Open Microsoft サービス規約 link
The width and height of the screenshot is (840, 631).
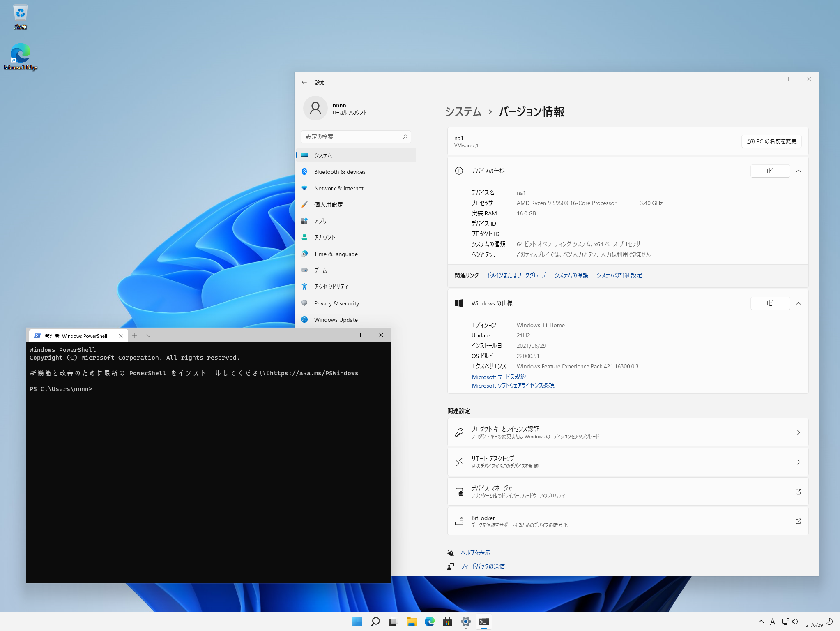pos(499,377)
